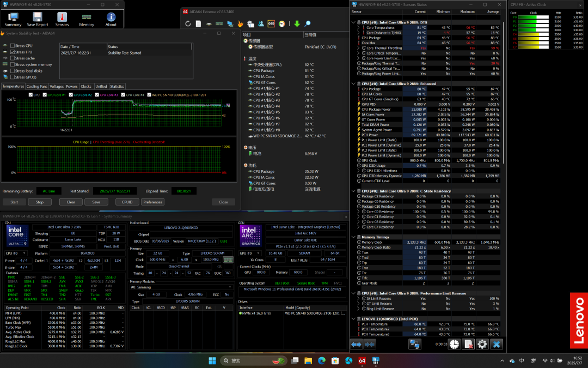This screenshot has height=368, width=588.
Task: Enable Stress system memory checkbox
Action: tap(13, 64)
